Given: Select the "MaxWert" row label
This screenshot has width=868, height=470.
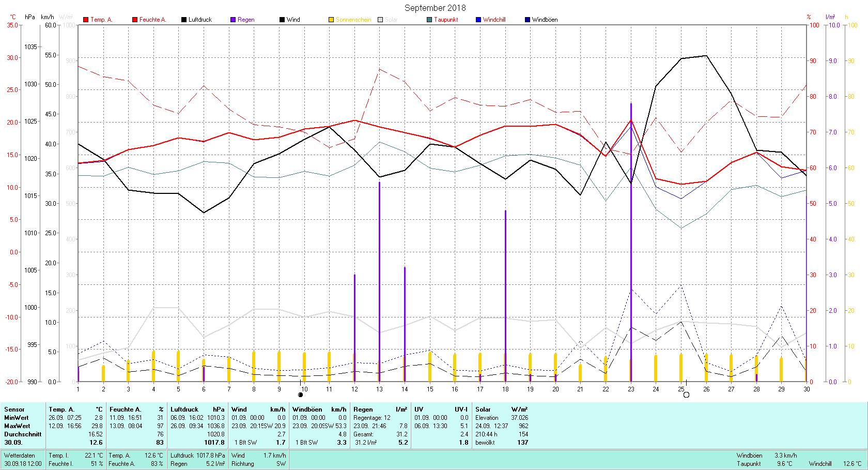Looking at the screenshot, I should click(x=17, y=426).
